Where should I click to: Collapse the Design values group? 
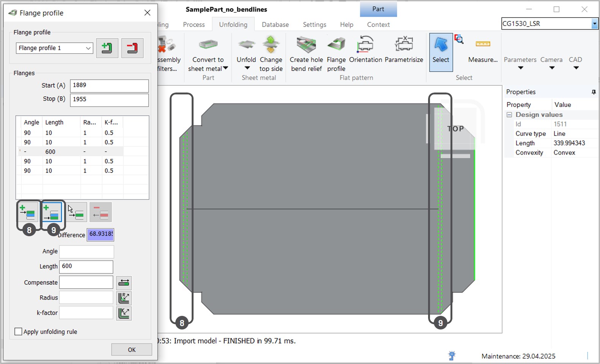(509, 115)
